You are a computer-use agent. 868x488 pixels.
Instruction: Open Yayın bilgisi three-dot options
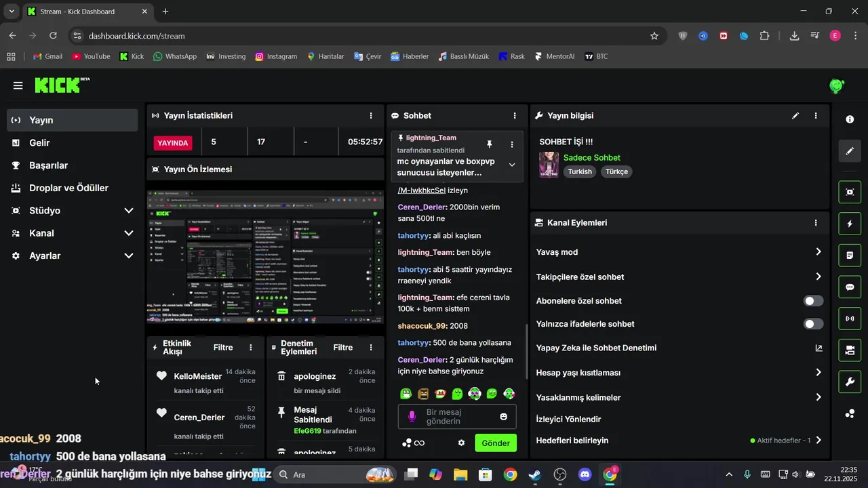816,116
